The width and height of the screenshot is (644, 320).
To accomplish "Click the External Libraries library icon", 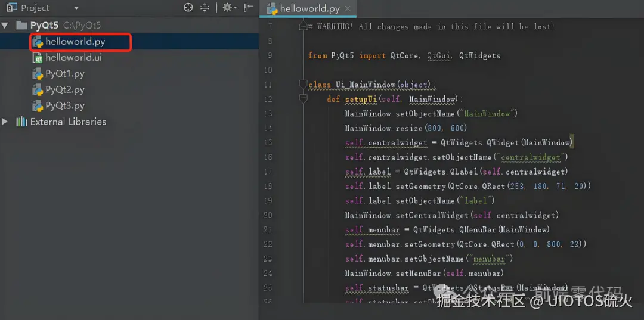I will coord(21,122).
